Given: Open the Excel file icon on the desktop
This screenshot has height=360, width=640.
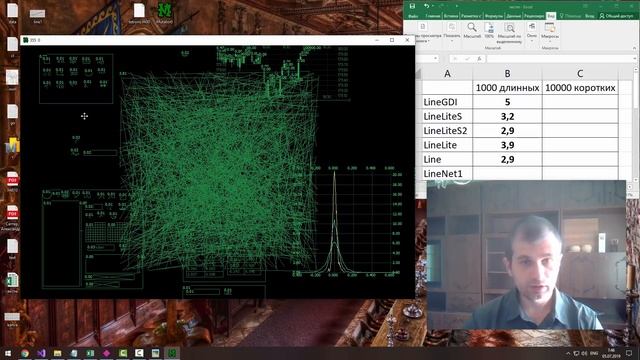Looking at the screenshot, I should pyautogui.click(x=12, y=282).
